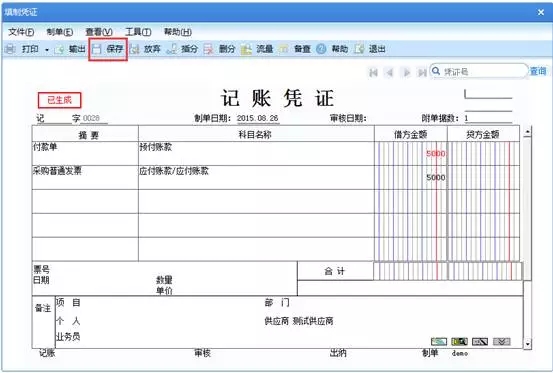Screen dimensions: 553x373
Task: Click the 放弃 discard toolbar icon
Action: [134, 49]
